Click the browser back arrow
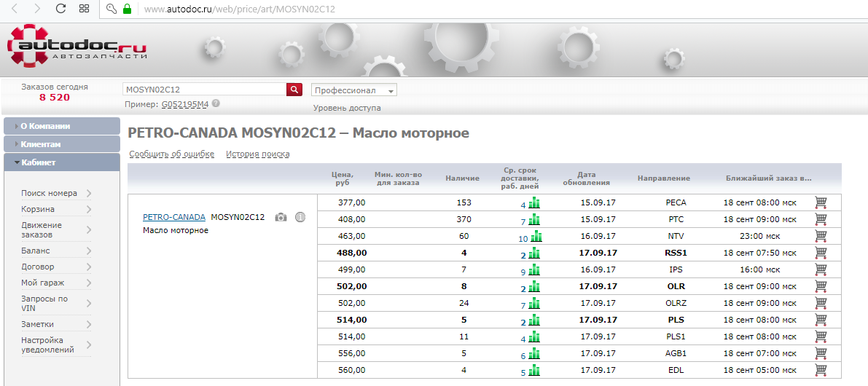Screen dimensions: 868x386 [x=15, y=9]
